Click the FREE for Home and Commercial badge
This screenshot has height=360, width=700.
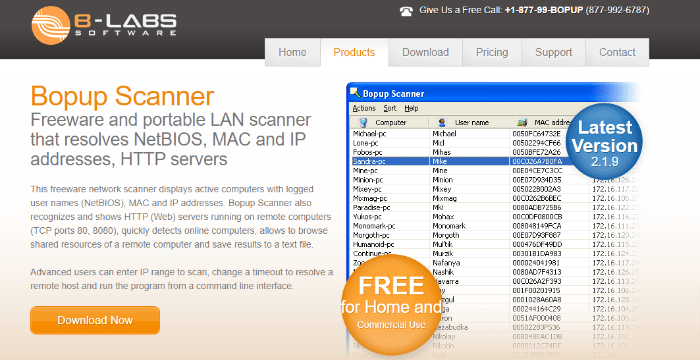coord(391,305)
